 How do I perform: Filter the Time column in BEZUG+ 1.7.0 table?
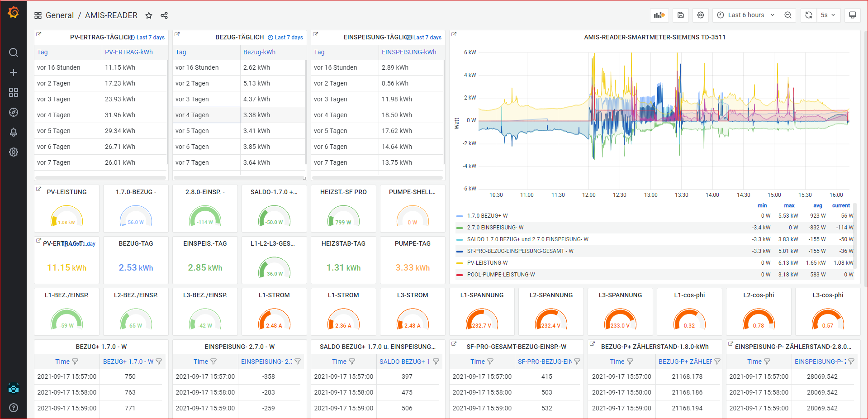75,362
